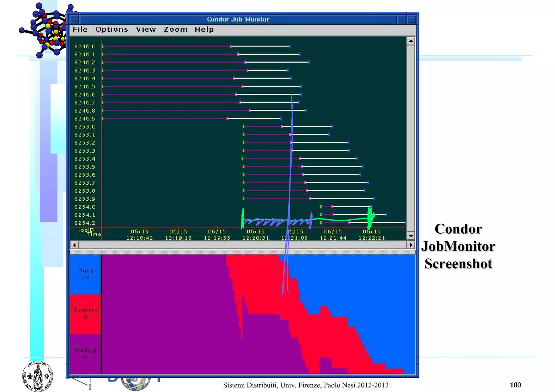The image size is (555, 392).
Task: Click the scroll right arrow of timeline
Action: coord(411,245)
